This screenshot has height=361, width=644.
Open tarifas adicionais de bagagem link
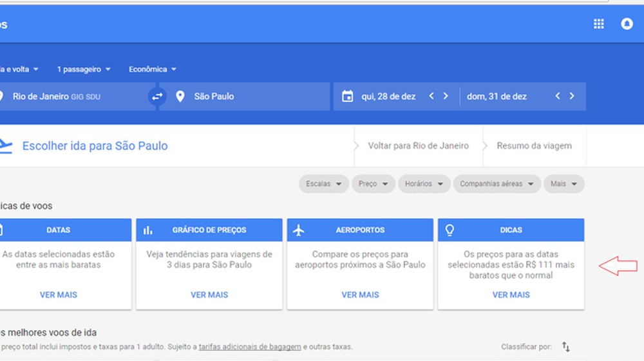(x=250, y=347)
